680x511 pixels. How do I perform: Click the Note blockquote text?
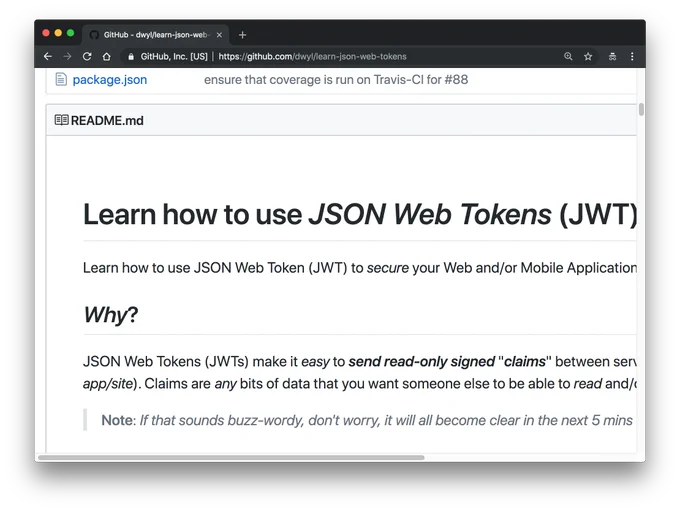click(x=366, y=420)
